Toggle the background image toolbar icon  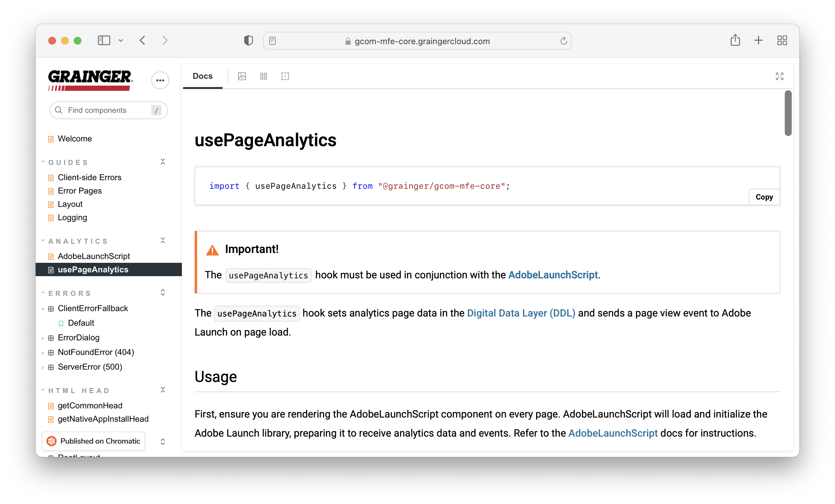[242, 76]
